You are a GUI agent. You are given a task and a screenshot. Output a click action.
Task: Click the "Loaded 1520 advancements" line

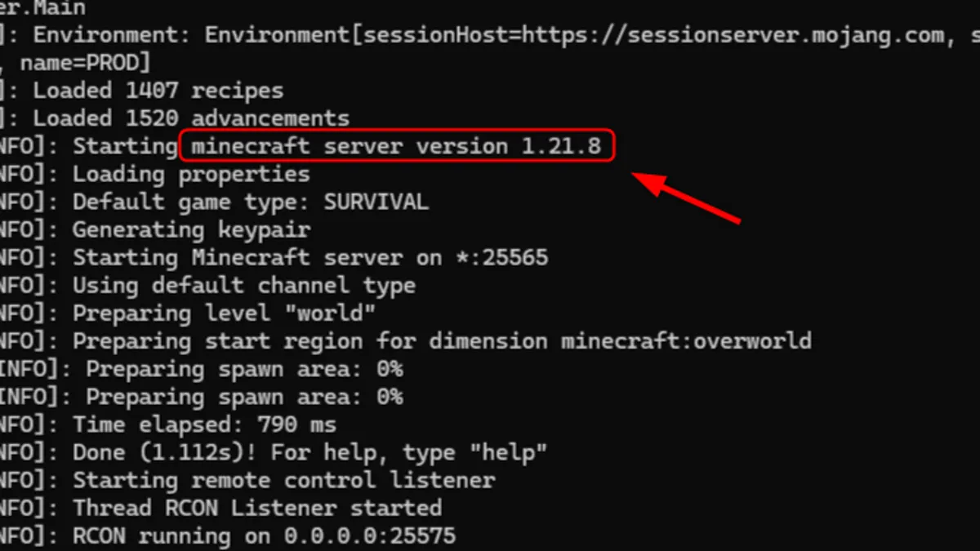tap(190, 118)
